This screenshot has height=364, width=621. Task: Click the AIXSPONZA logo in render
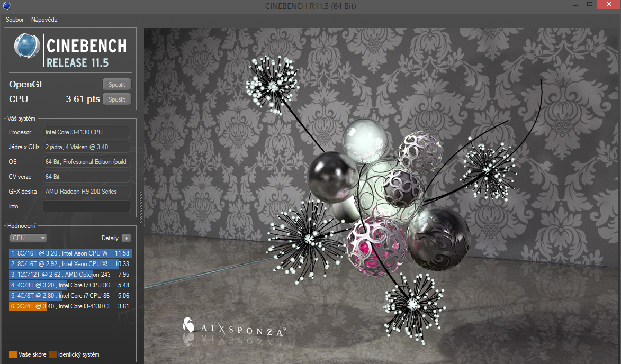tap(234, 327)
